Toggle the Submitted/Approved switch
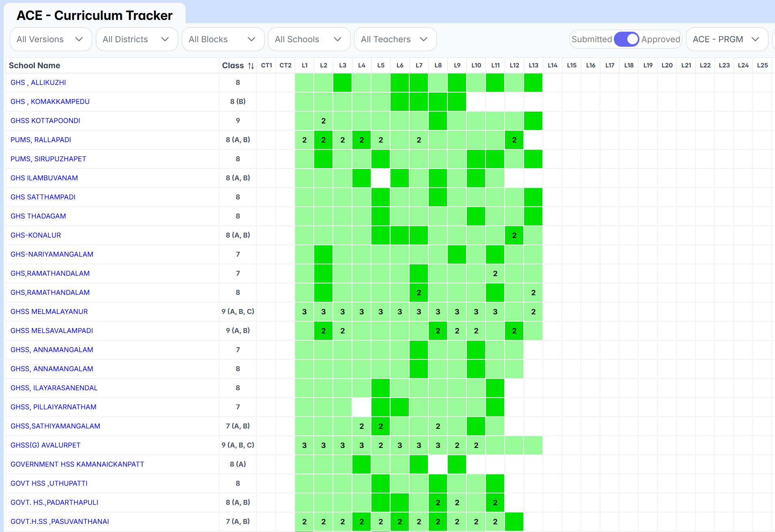Image resolution: width=775 pixels, height=532 pixels. pyautogui.click(x=626, y=39)
